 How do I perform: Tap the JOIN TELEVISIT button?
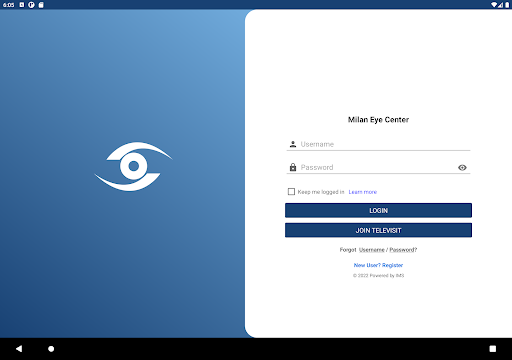(x=378, y=230)
